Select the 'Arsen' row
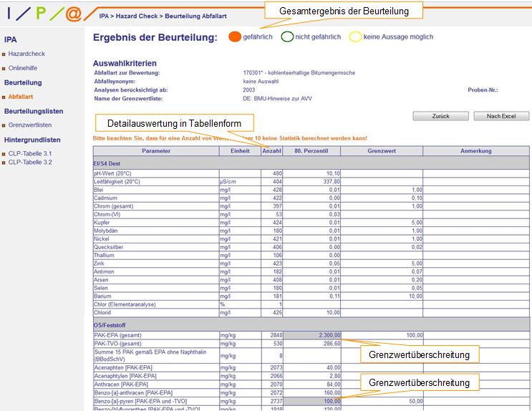The image size is (532, 411). point(311,280)
